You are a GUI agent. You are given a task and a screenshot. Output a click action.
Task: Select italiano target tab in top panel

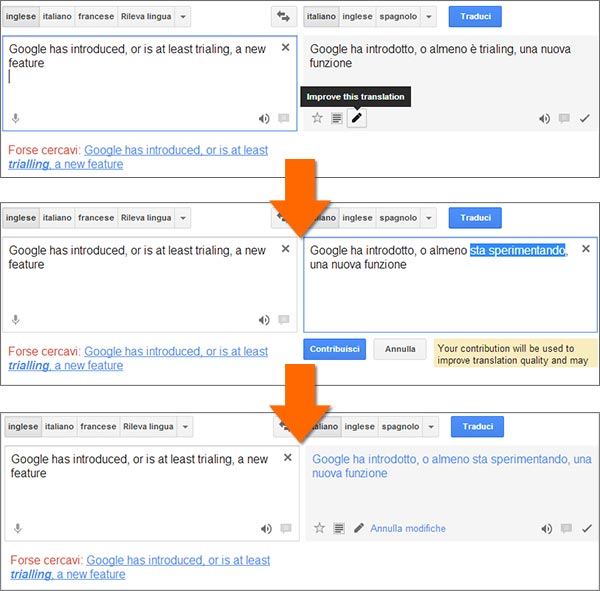[x=321, y=17]
